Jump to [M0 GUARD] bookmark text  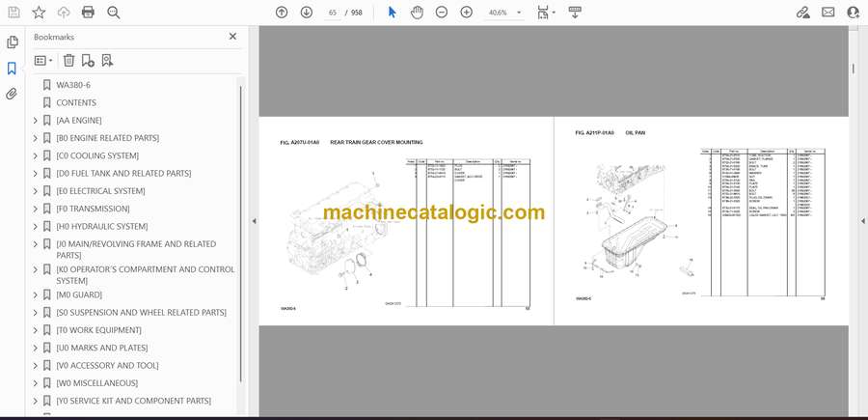79,294
